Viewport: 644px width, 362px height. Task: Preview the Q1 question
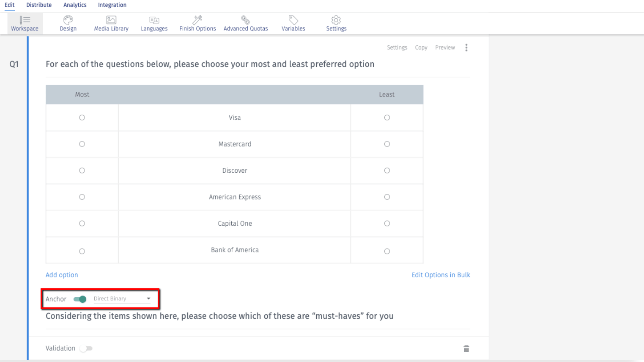pyautogui.click(x=445, y=47)
